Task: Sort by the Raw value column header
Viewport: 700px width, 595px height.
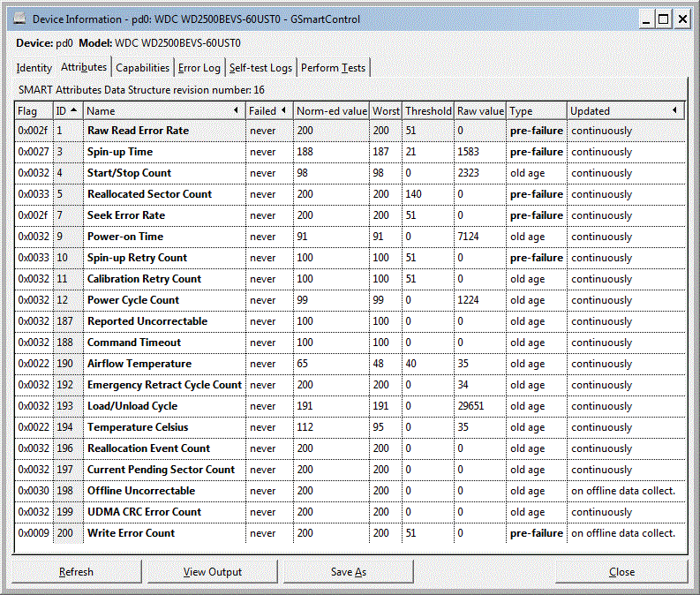Action: pos(480,110)
